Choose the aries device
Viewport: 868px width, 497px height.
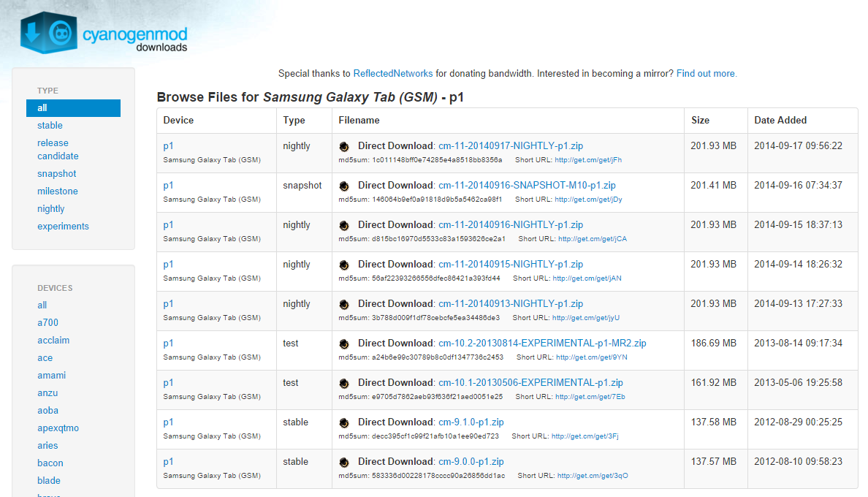click(47, 446)
